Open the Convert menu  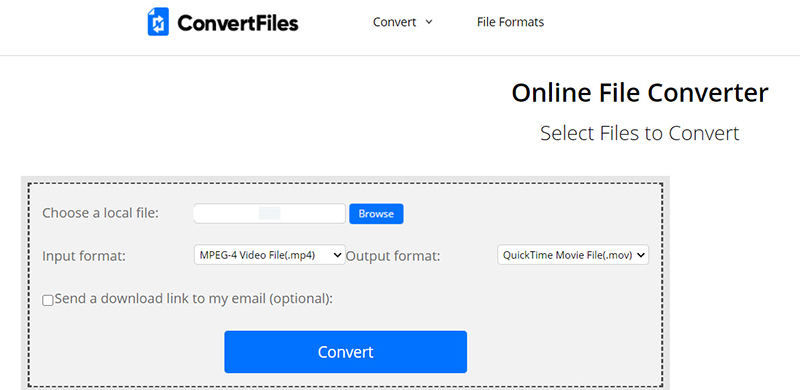point(403,22)
